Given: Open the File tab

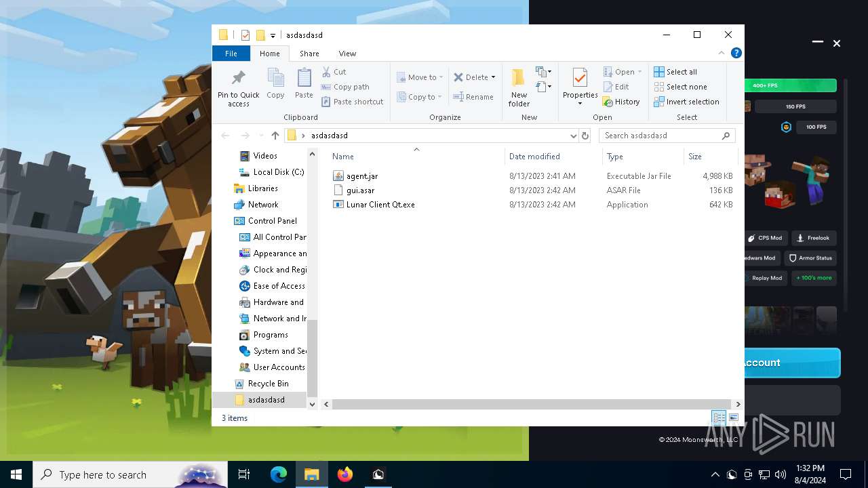Looking at the screenshot, I should [x=231, y=54].
